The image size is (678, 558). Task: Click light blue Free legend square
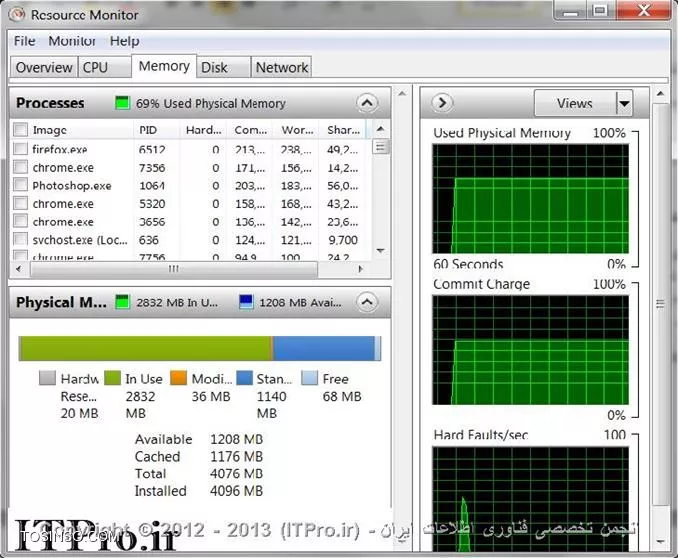310,378
